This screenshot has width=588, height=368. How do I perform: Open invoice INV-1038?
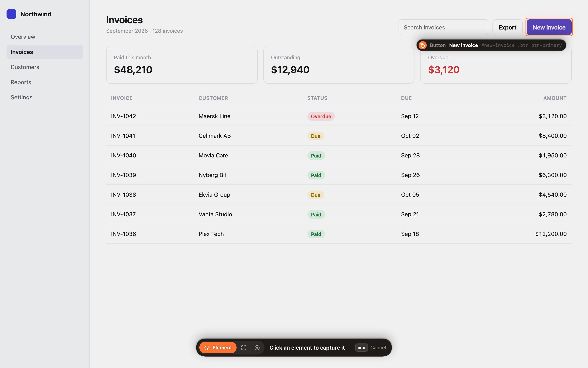point(124,195)
